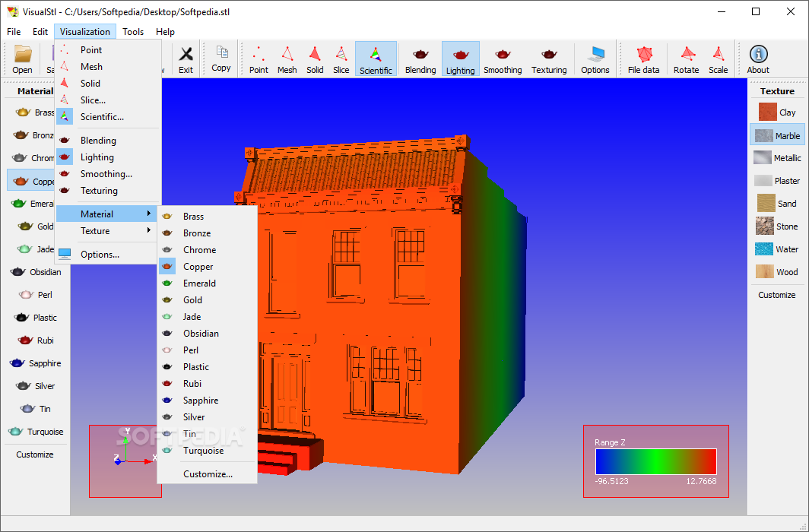Pick Sapphire in the Material submenu
The width and height of the screenshot is (809, 532).
(x=207, y=400)
